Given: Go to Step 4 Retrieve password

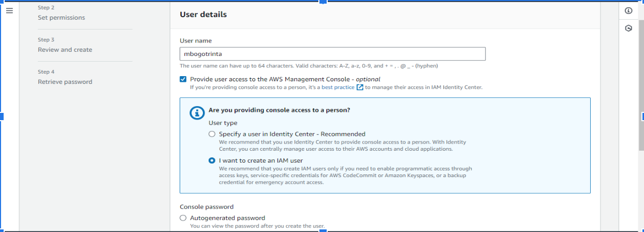Looking at the screenshot, I should tap(65, 82).
